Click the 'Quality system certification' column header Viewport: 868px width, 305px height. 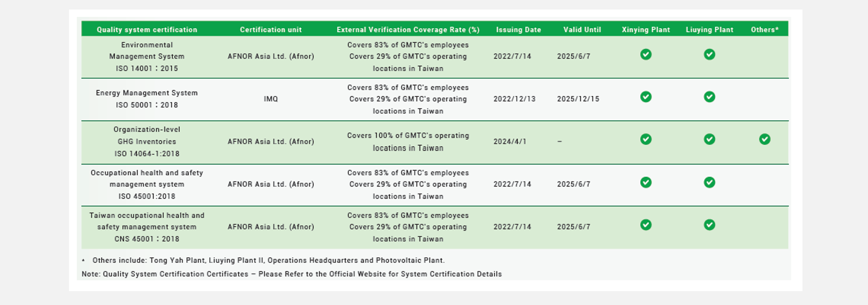point(147,30)
